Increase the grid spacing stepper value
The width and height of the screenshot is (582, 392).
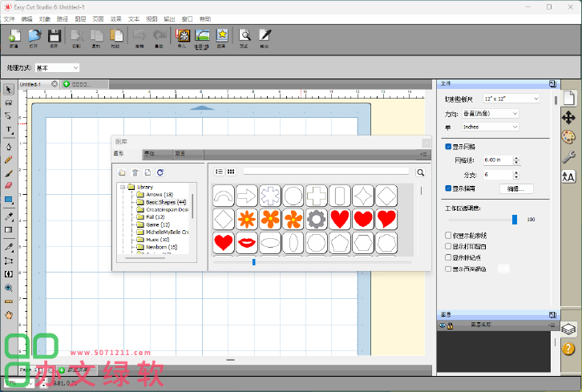516,158
